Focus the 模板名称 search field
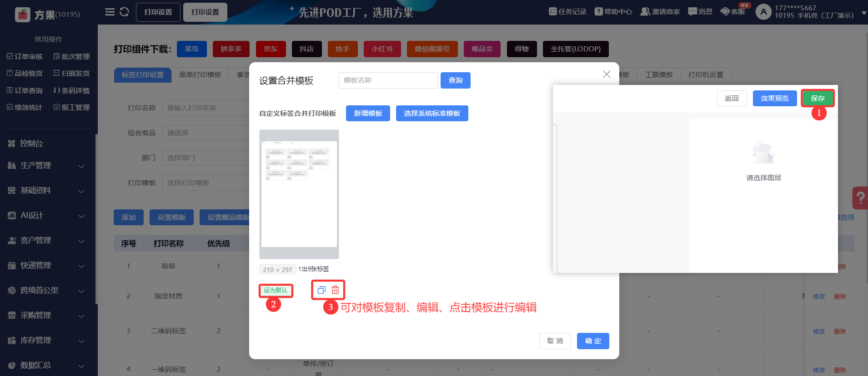The image size is (868, 376). pos(388,80)
